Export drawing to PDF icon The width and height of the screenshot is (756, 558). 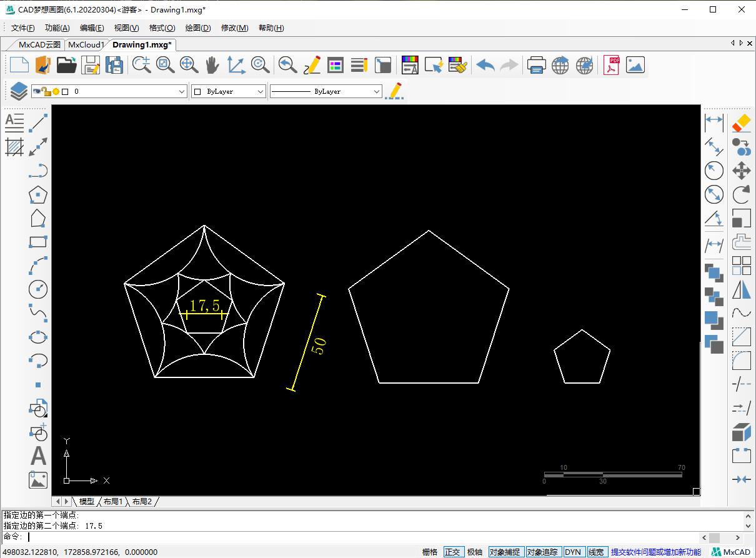click(x=610, y=65)
